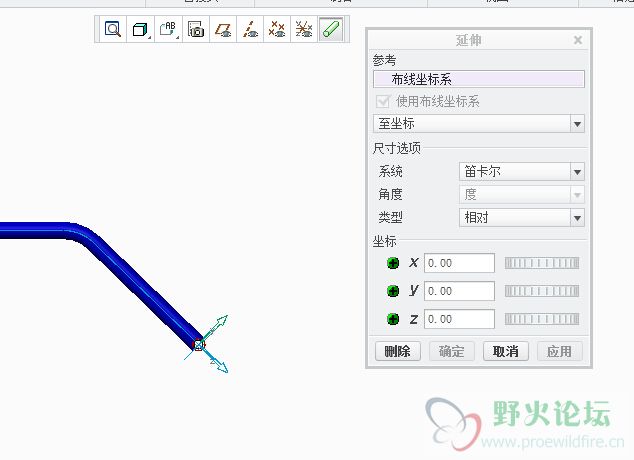Open the 至坐标 dropdown
The height and width of the screenshot is (460, 634).
[479, 124]
